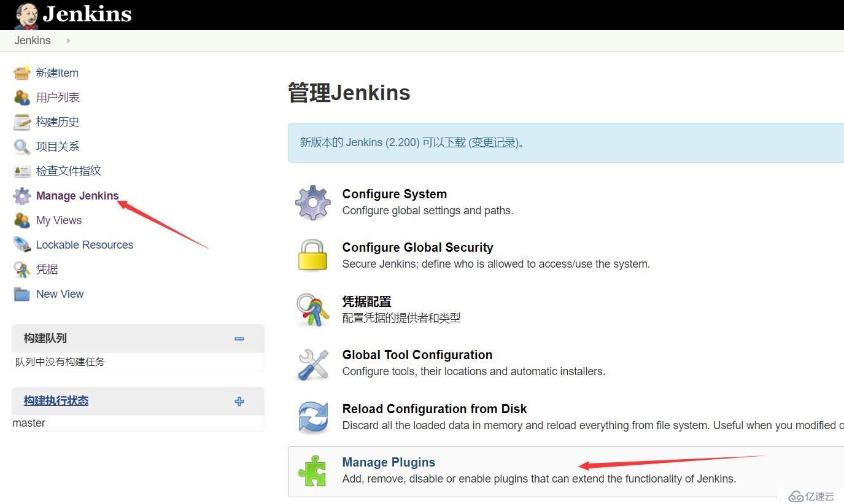The height and width of the screenshot is (504, 844).
Task: Click the 检查文件指纹 fingerprint icon
Action: [22, 171]
